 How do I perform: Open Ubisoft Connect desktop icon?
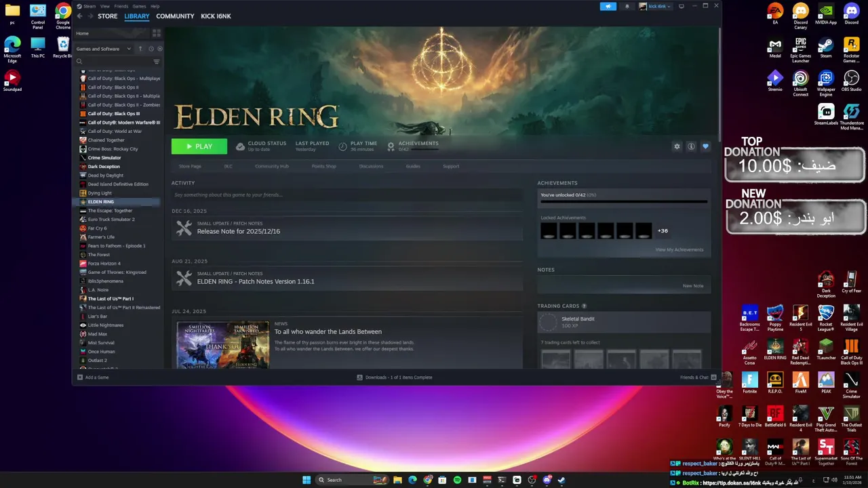pyautogui.click(x=801, y=84)
